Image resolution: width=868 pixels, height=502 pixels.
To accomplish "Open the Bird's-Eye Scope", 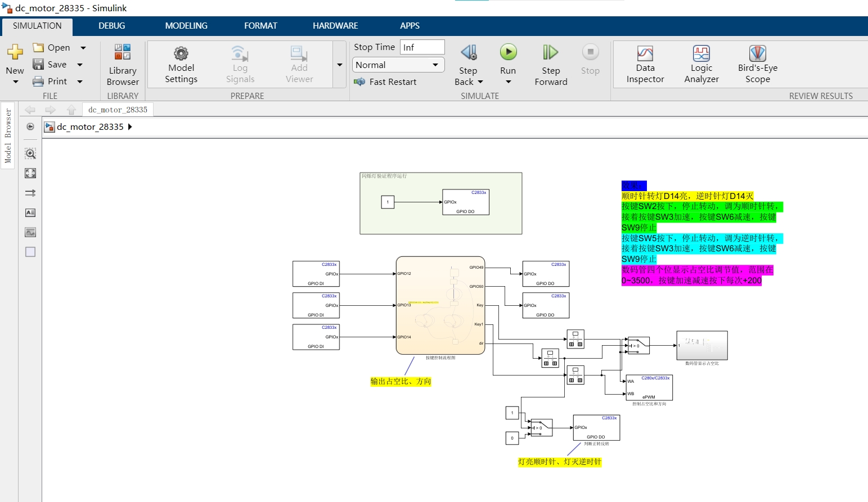I will 757,64.
